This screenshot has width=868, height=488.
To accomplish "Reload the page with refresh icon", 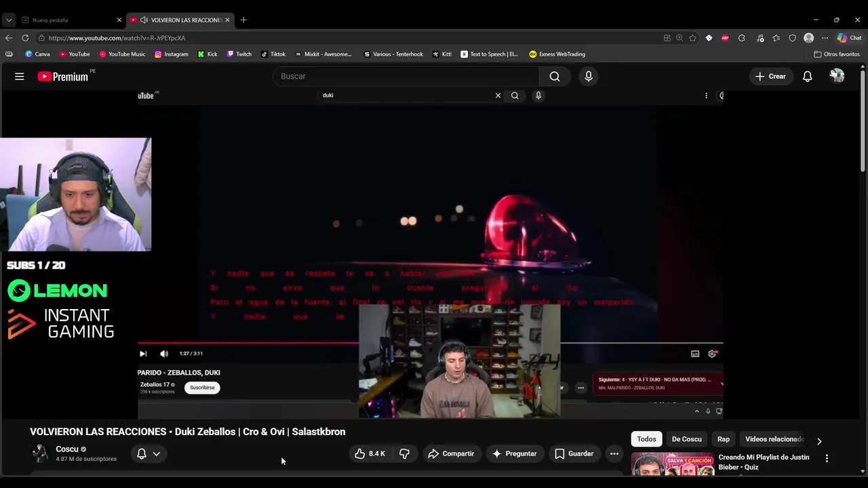I will pos(25,38).
